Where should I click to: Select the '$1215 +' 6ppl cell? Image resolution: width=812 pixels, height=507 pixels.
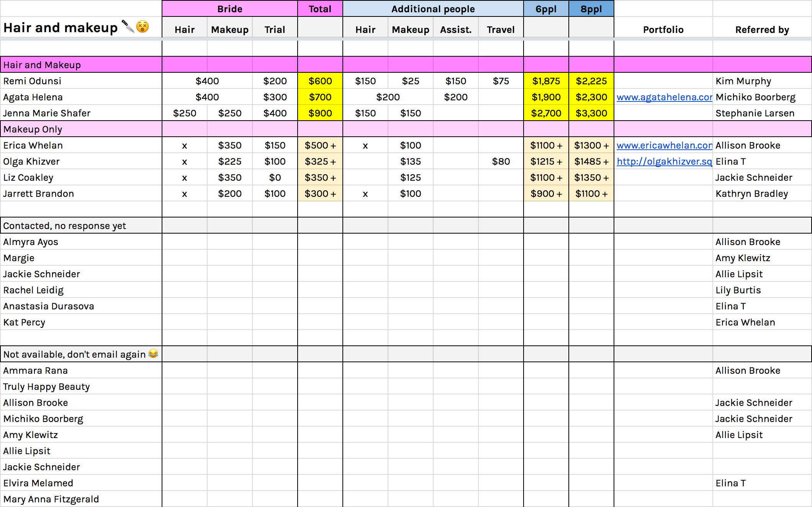pos(546,162)
